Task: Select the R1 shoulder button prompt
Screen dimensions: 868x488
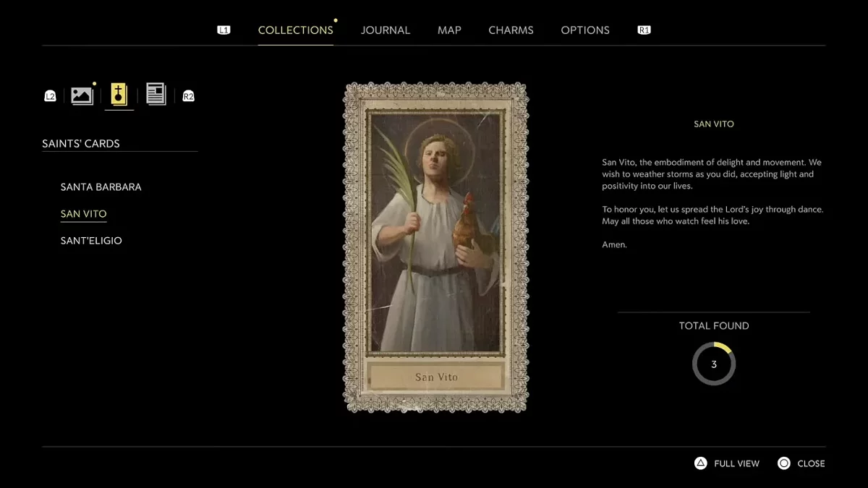Action: (644, 30)
